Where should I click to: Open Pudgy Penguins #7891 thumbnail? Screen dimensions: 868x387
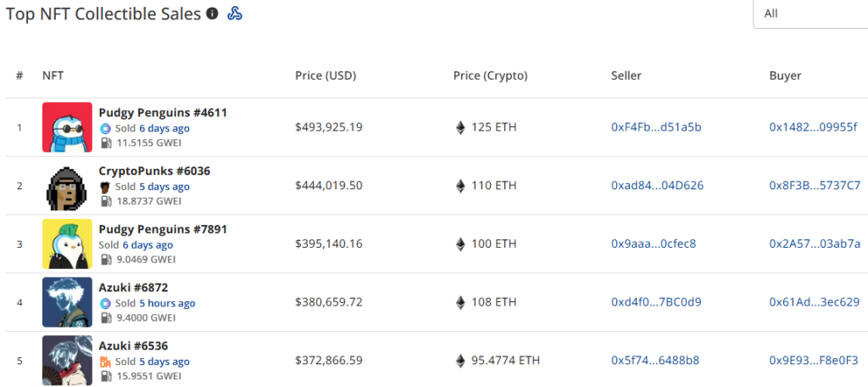pos(68,244)
